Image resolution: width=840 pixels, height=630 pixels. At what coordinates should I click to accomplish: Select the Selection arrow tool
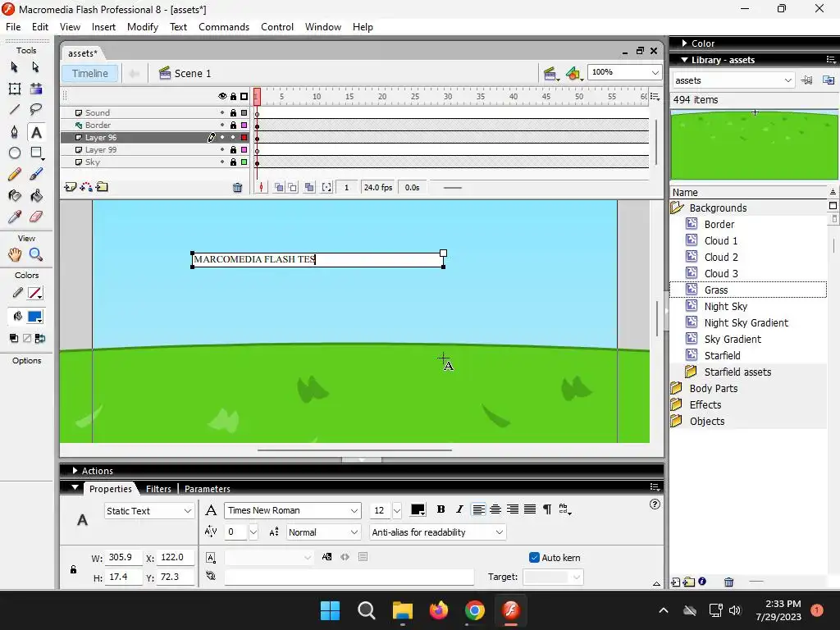point(15,67)
